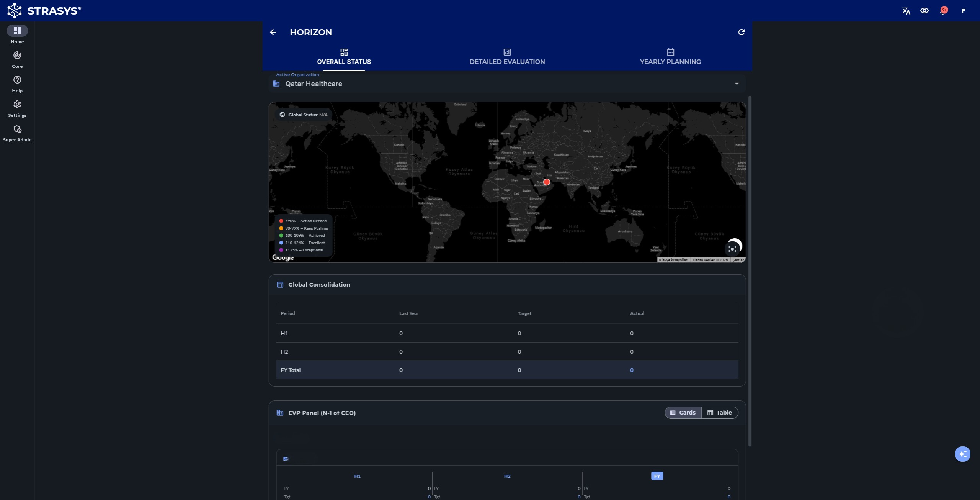Viewport: 980px width, 500px height.
Task: Switch to Detailed Evaluation tab
Action: pyautogui.click(x=507, y=57)
